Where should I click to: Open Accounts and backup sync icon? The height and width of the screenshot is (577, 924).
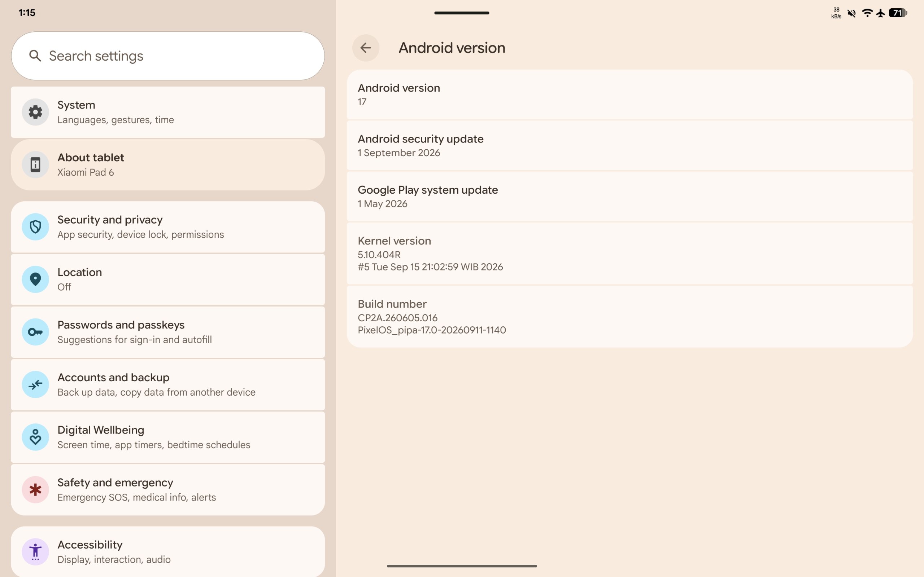tap(35, 385)
